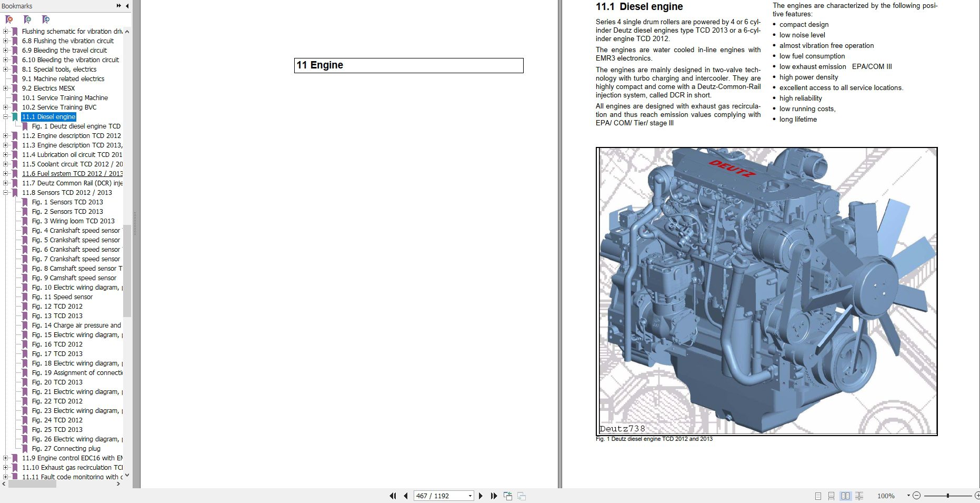Click the zoom out minus button
980x503 pixels.
[x=916, y=496]
